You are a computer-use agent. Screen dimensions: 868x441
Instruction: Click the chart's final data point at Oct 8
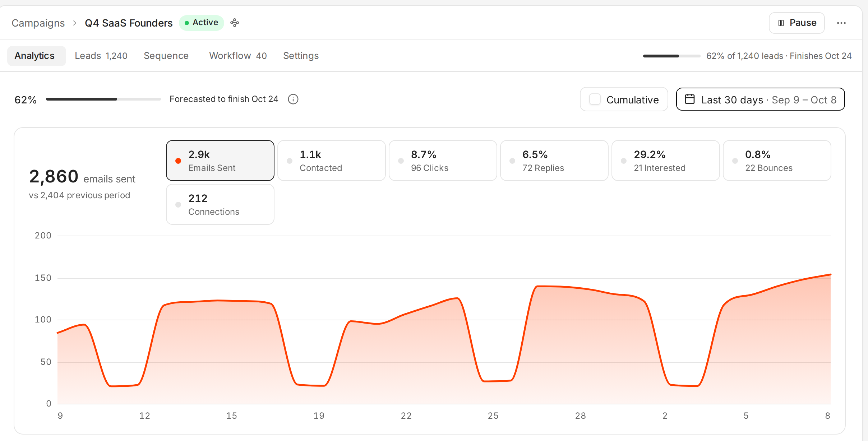coord(830,275)
